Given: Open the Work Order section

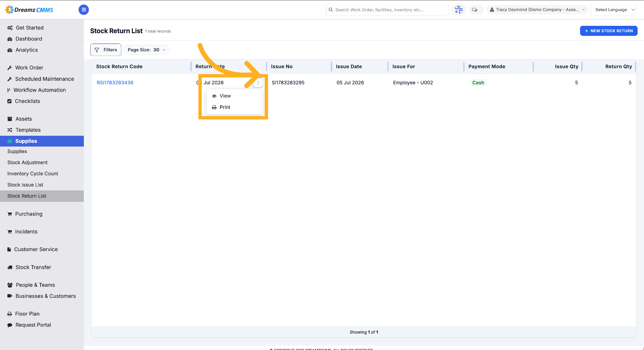Looking at the screenshot, I should [29, 68].
